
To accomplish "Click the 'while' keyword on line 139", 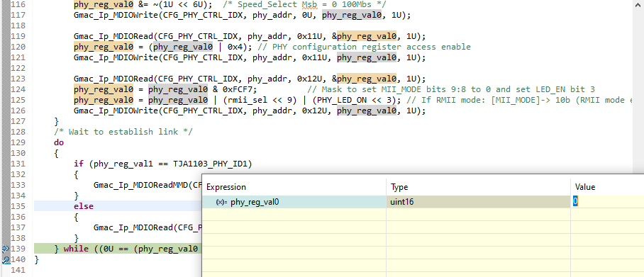I will tap(76, 249).
